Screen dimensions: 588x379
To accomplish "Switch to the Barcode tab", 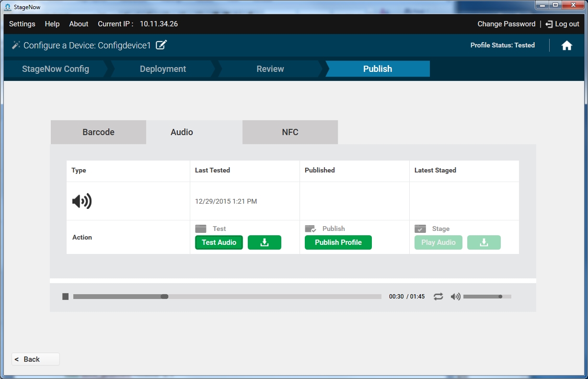I will click(x=98, y=132).
